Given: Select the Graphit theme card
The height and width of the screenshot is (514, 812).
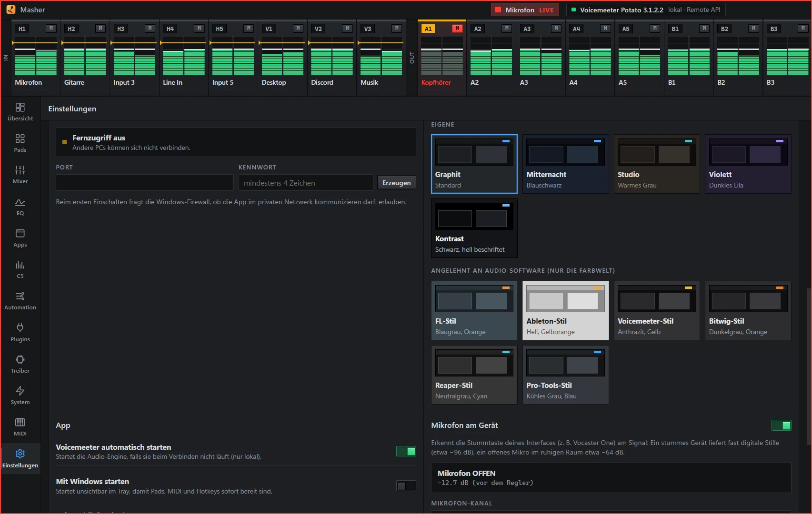Looking at the screenshot, I should (474, 164).
